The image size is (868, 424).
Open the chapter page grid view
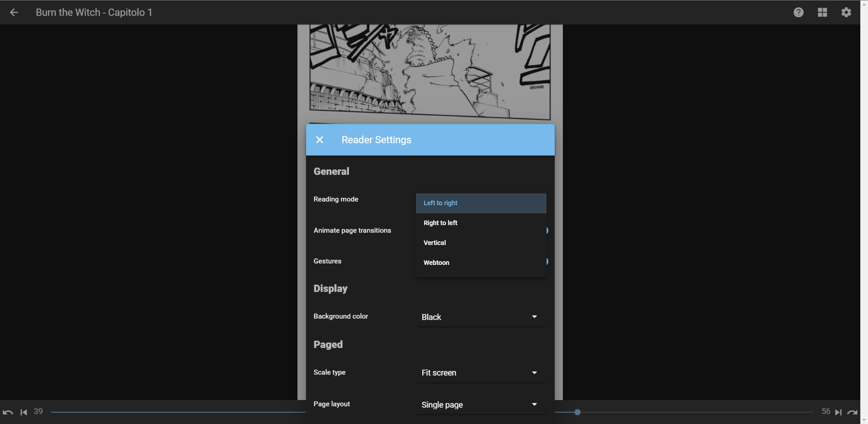tap(822, 12)
